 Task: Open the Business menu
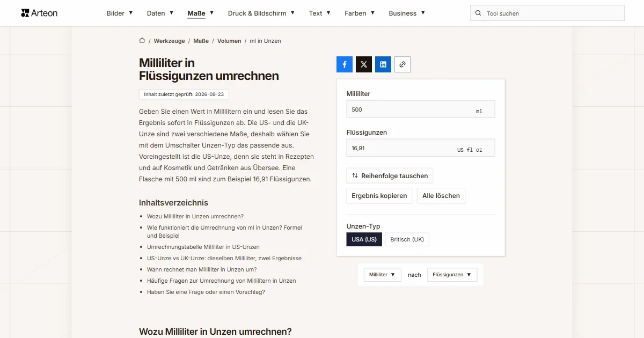407,13
